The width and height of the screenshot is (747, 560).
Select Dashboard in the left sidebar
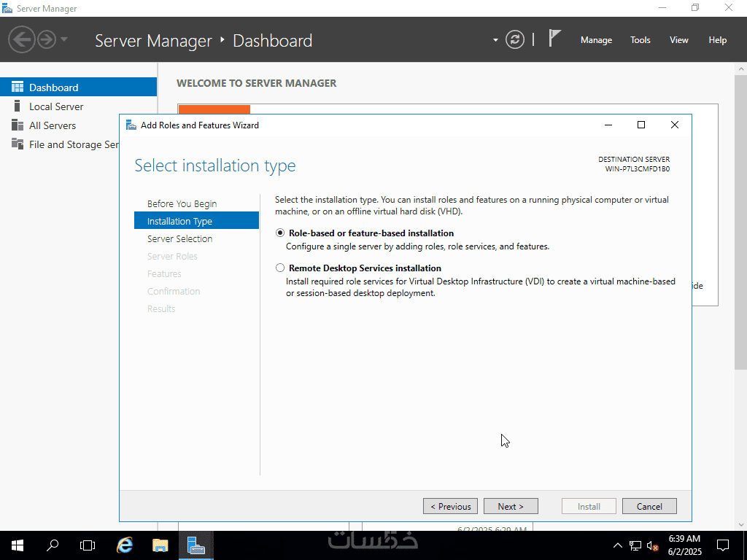[78, 87]
